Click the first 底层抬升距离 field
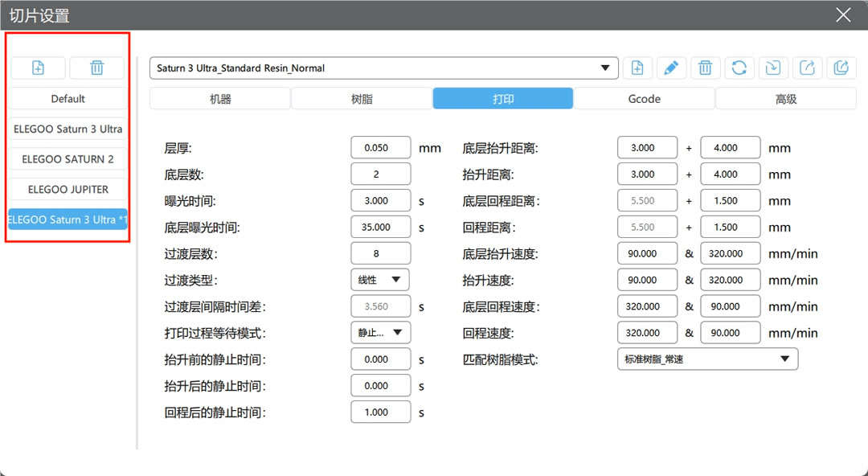 click(x=647, y=148)
